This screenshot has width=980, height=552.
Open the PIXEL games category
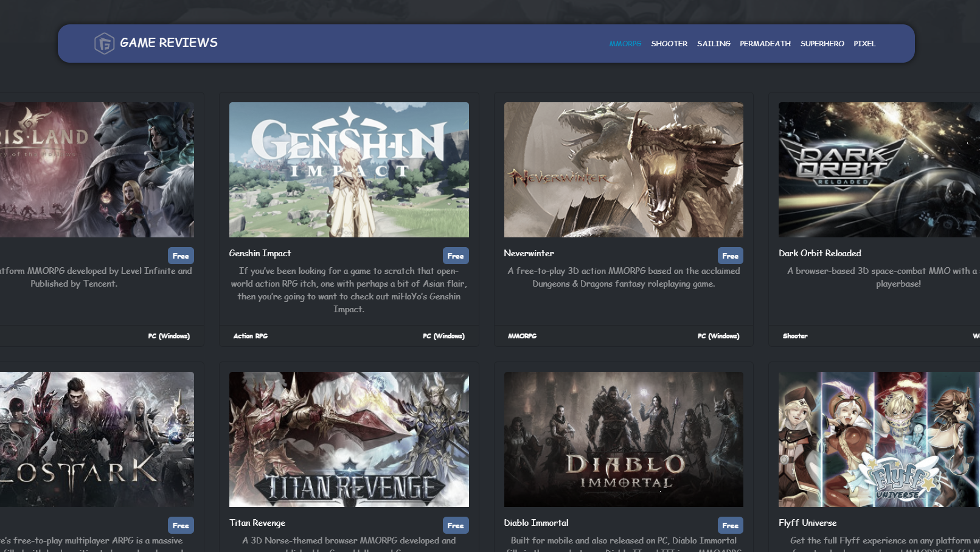point(865,43)
